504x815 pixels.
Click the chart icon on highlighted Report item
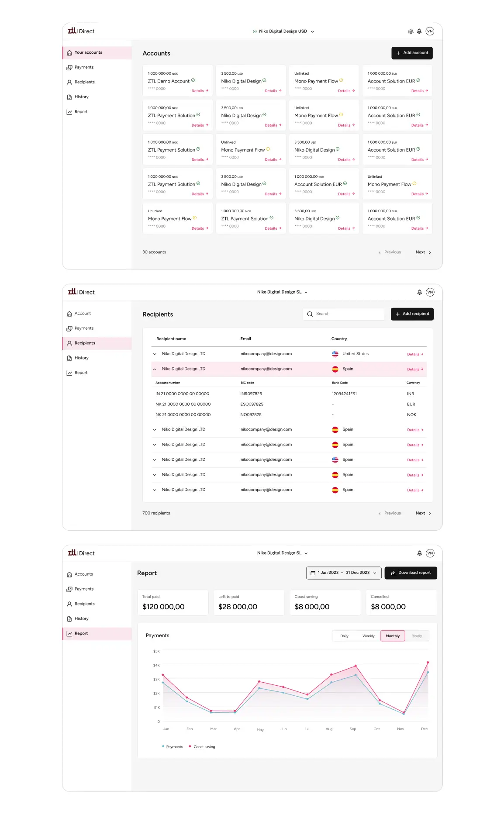pyautogui.click(x=69, y=634)
